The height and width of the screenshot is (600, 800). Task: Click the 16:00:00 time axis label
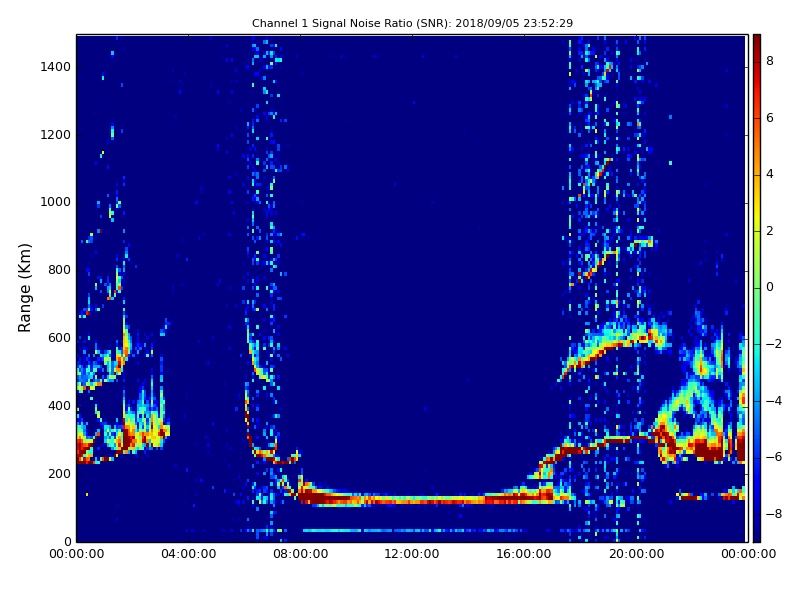pos(524,554)
